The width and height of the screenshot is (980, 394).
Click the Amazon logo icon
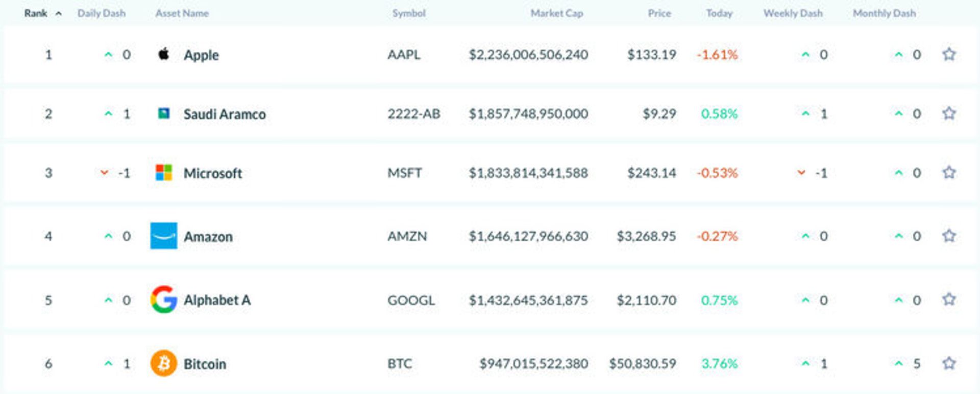coord(163,236)
